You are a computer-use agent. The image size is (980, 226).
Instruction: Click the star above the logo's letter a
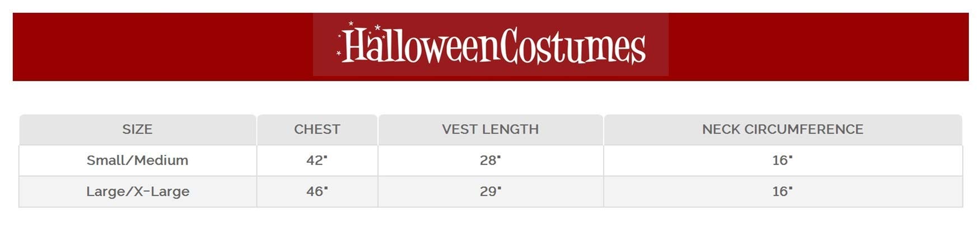[x=377, y=27]
